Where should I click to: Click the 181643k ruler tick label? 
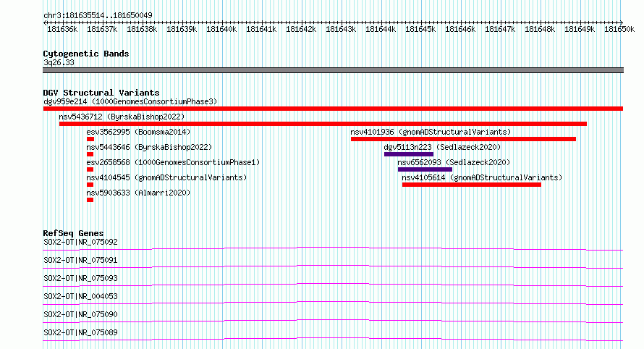(x=342, y=29)
